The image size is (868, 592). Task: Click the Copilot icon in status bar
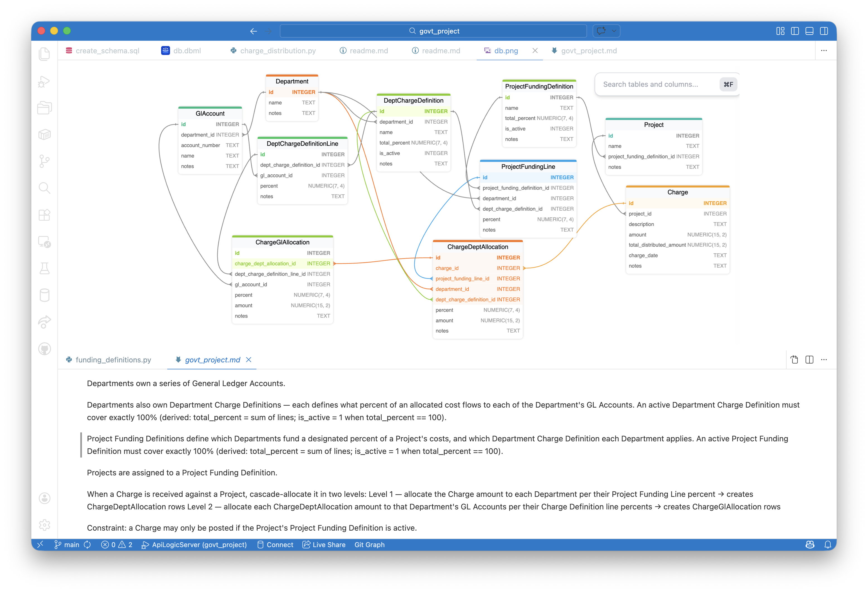click(810, 545)
